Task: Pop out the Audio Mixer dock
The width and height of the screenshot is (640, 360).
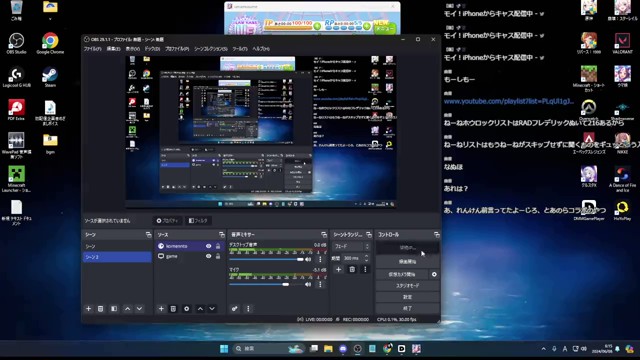Action: (324, 235)
